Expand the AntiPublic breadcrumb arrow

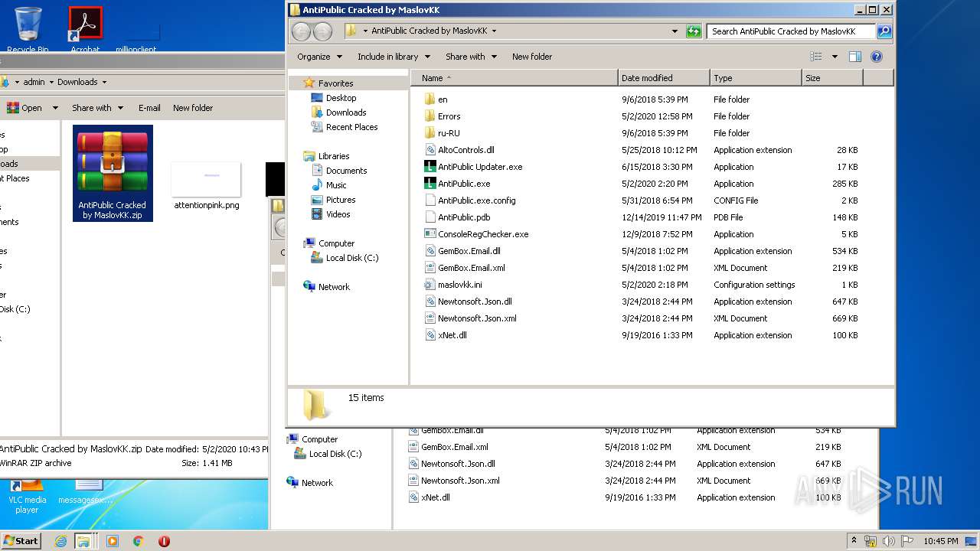pyautogui.click(x=494, y=31)
